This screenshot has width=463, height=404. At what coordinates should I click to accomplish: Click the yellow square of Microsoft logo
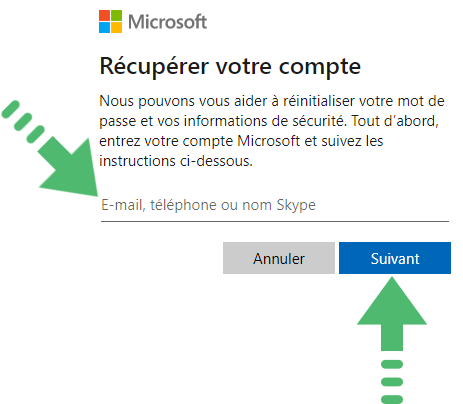click(x=116, y=27)
